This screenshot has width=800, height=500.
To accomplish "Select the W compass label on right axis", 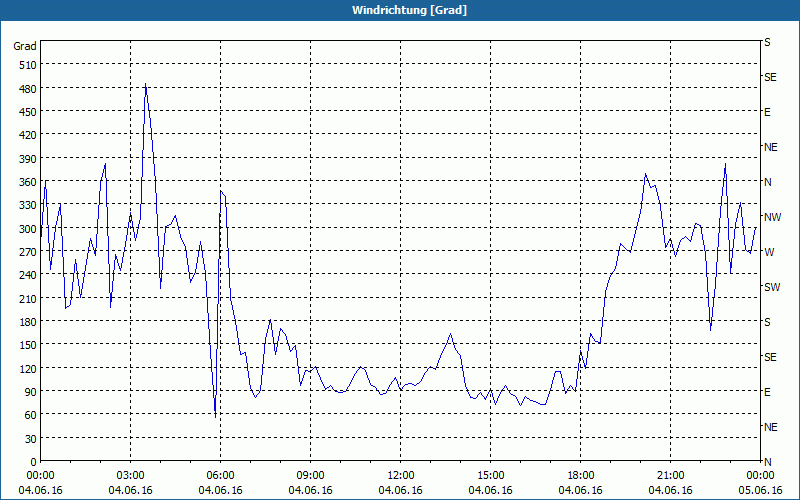I will [x=768, y=252].
